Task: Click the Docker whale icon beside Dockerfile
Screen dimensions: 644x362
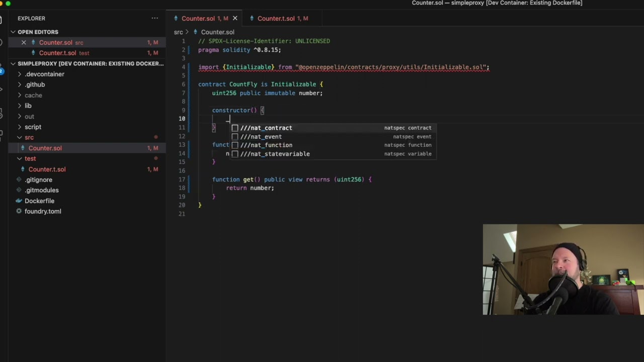Action: tap(19, 201)
